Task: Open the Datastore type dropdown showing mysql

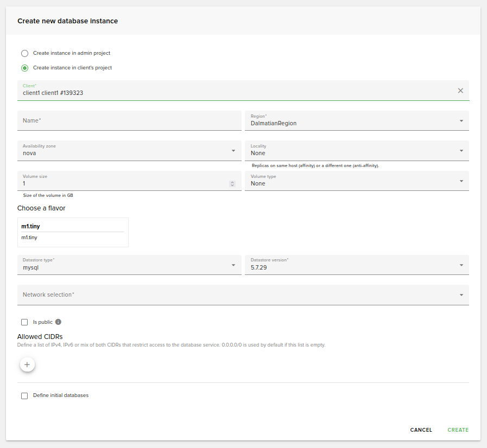Action: coord(233,265)
